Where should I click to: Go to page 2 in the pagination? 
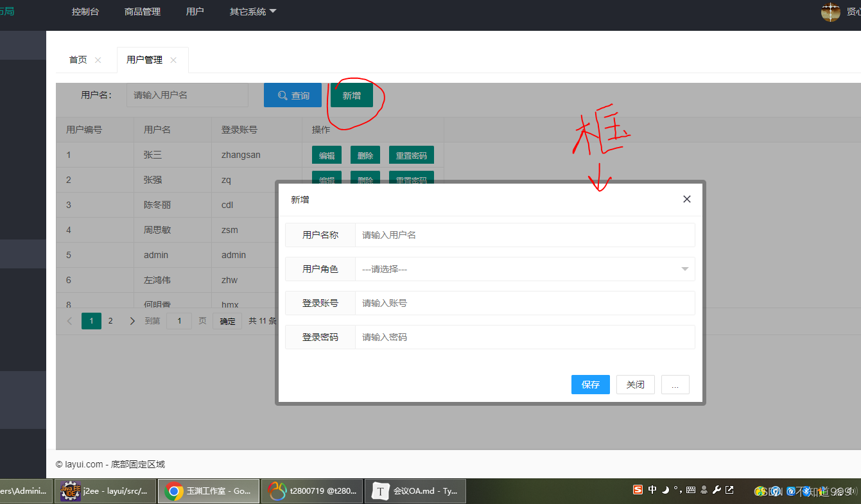(110, 321)
